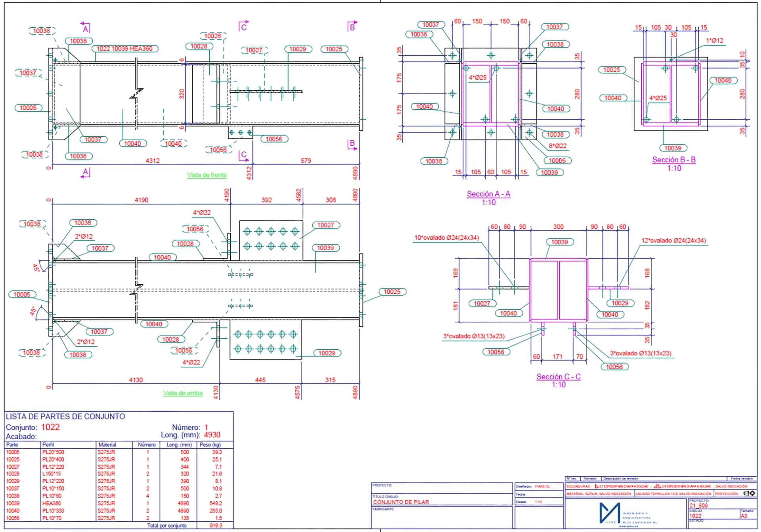
Task: Select the "PL20*500" profile cell
Action: click(x=53, y=452)
